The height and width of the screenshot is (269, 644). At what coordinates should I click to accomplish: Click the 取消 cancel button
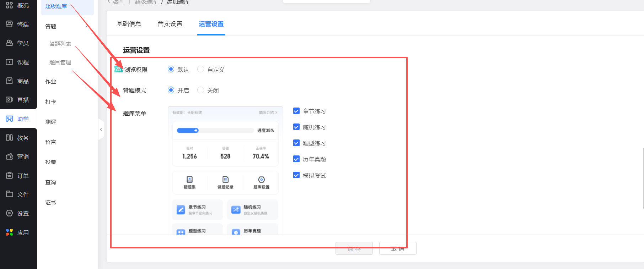(398, 248)
